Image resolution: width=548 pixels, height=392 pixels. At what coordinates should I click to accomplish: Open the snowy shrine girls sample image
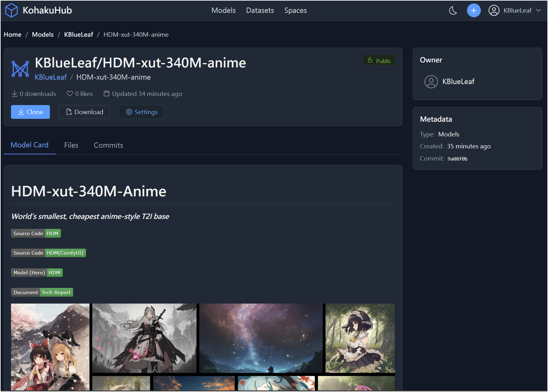[50, 347]
